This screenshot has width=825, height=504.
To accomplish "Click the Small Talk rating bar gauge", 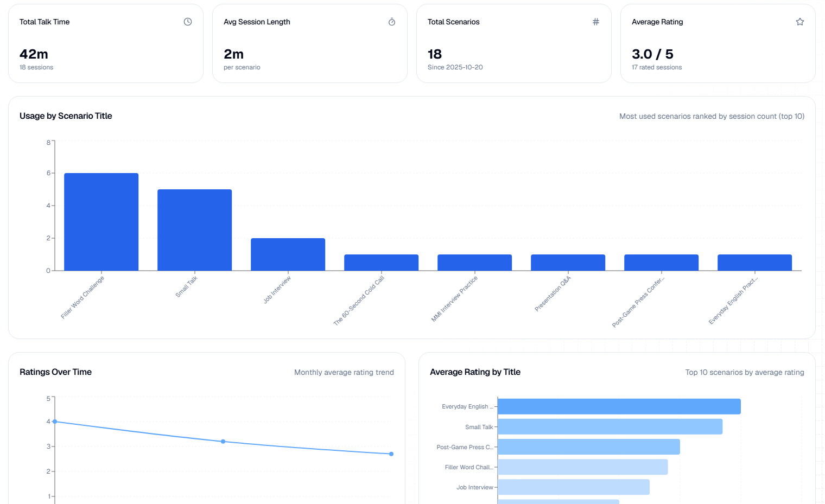I will pyautogui.click(x=608, y=426).
